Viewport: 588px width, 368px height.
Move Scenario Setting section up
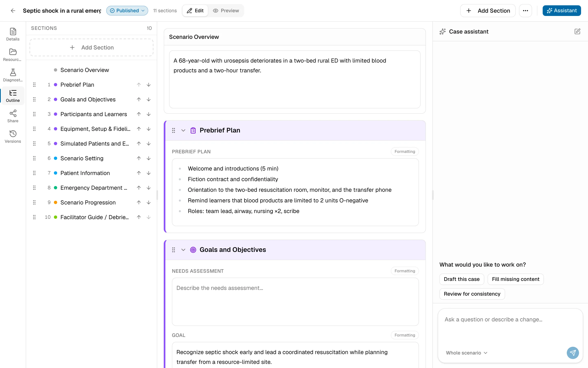coord(139,158)
